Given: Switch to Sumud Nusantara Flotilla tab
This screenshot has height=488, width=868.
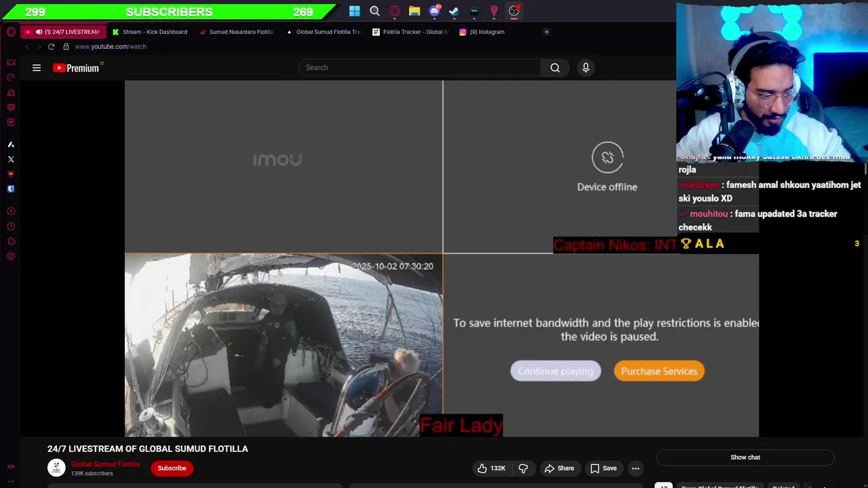Looking at the screenshot, I should tap(237, 32).
